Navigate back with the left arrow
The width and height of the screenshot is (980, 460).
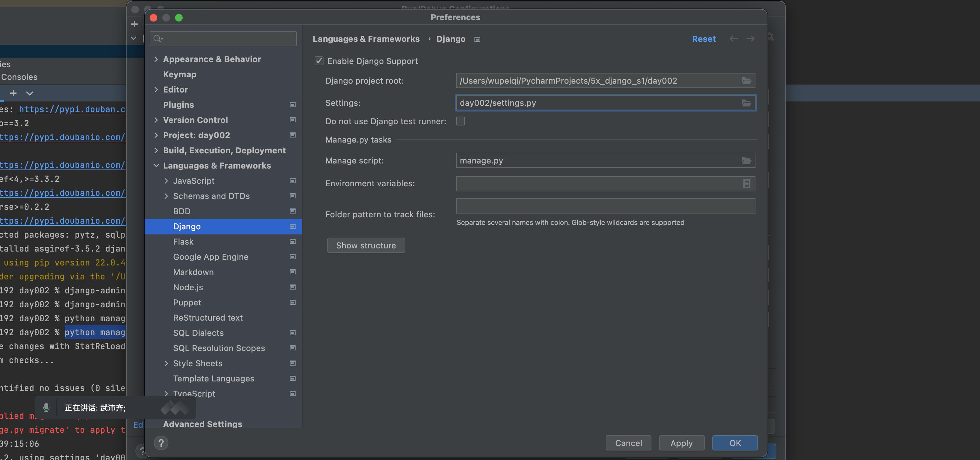[x=733, y=39]
